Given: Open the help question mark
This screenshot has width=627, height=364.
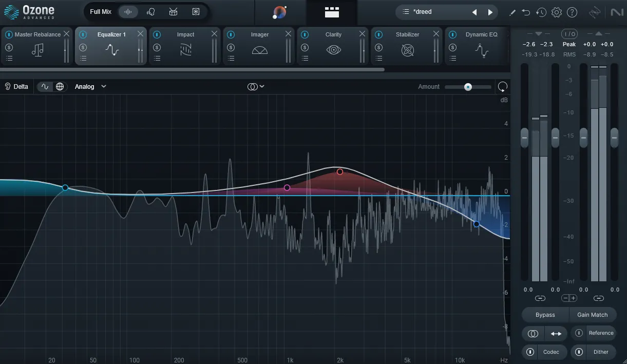Looking at the screenshot, I should [572, 12].
